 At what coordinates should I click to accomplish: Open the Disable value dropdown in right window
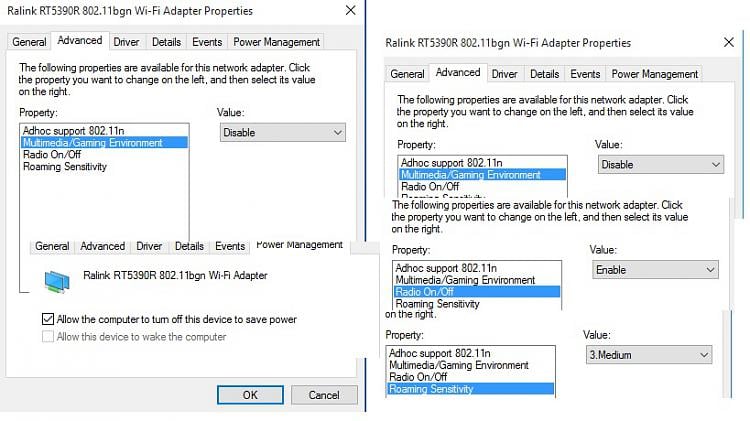click(661, 165)
